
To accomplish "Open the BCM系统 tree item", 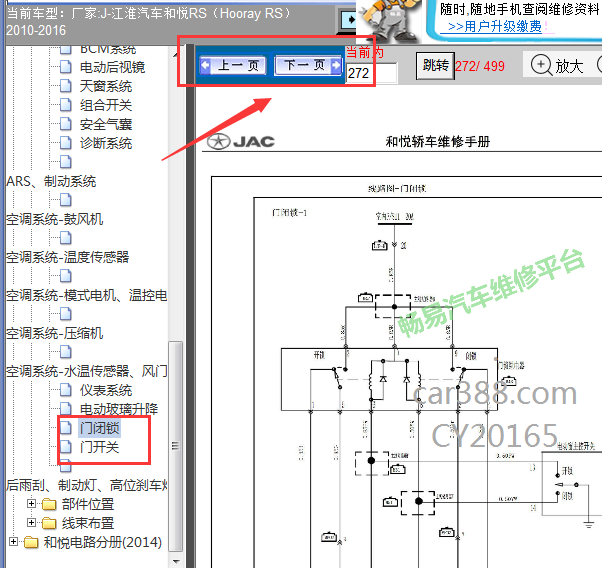I will coord(108,50).
